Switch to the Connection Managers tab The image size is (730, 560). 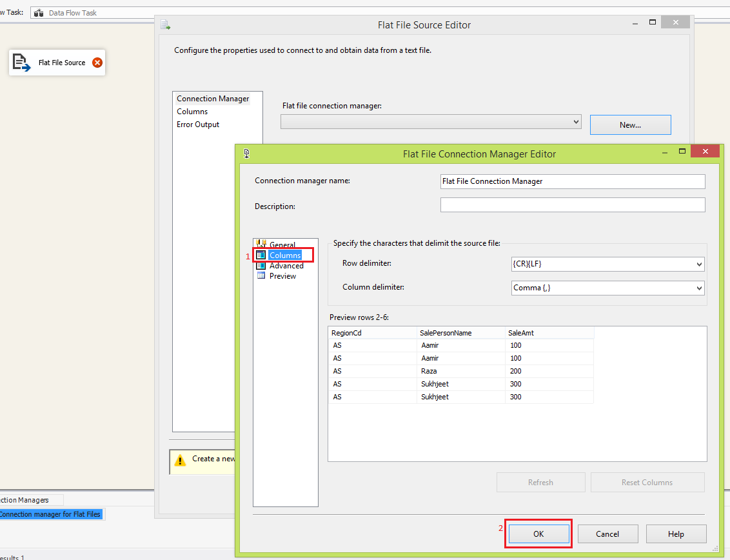click(23, 499)
